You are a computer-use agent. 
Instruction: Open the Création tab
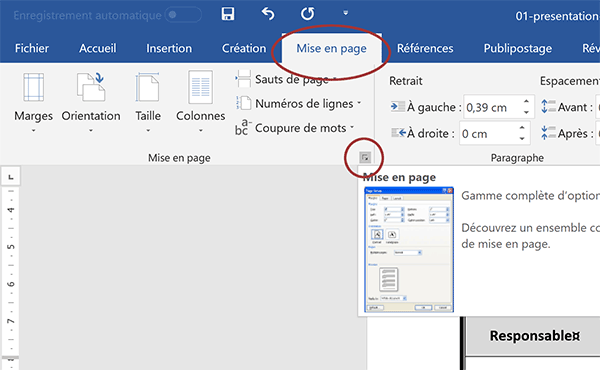tap(244, 48)
